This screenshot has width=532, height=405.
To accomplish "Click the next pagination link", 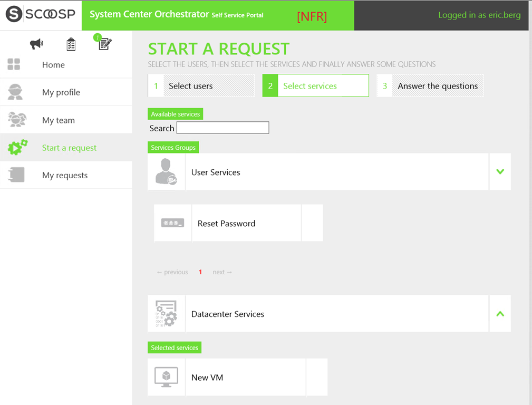I will click(222, 272).
